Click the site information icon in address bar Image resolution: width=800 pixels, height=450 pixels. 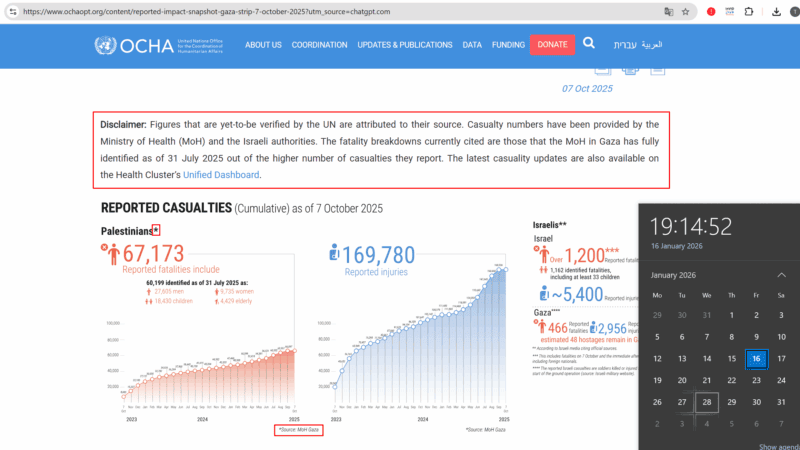point(10,11)
